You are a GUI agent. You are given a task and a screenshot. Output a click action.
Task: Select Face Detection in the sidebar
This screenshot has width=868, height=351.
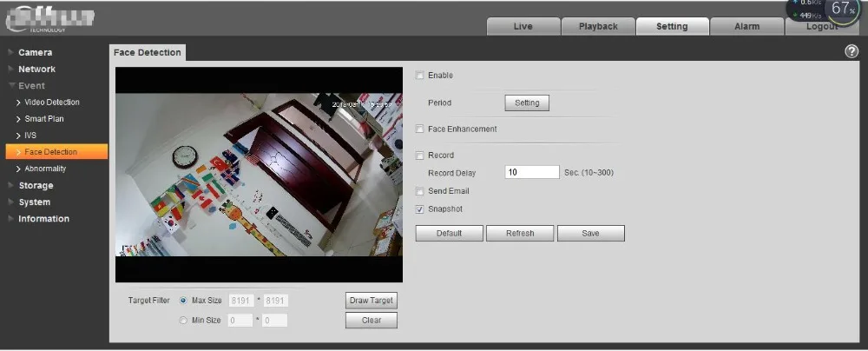pos(56,152)
